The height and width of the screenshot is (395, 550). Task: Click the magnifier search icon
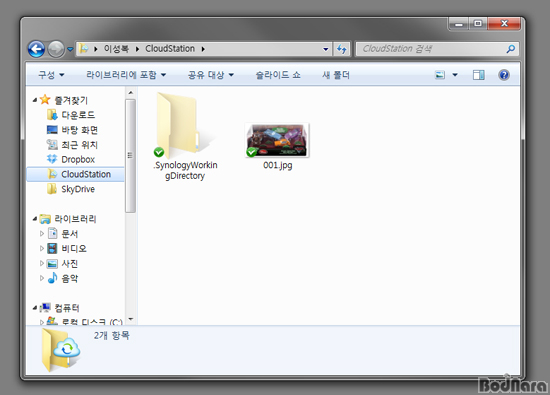pos(511,49)
